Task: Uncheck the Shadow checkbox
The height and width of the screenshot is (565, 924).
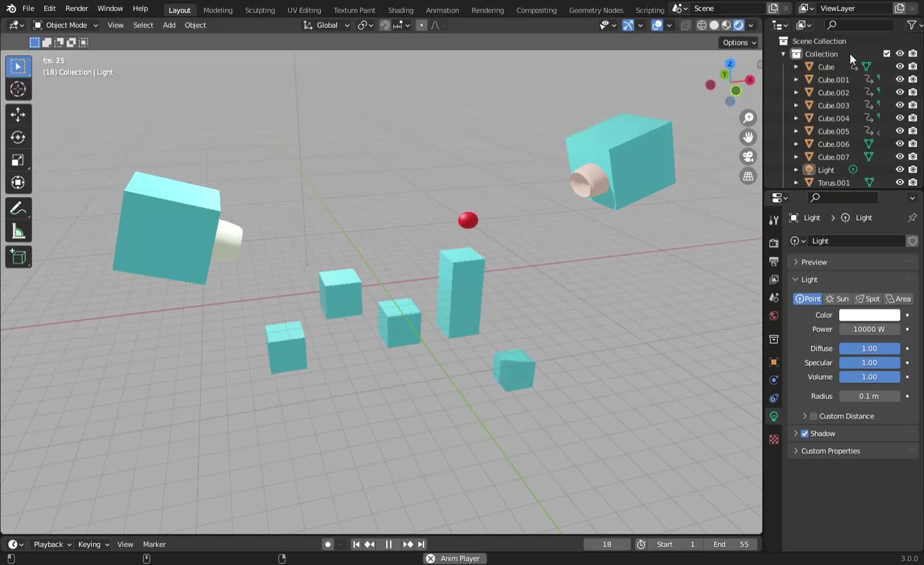Action: click(805, 433)
